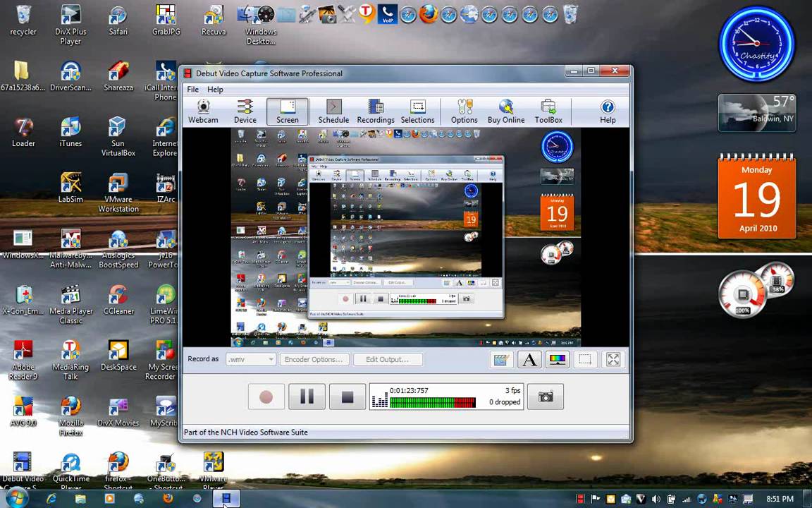Open the MediaRing Talk desktop shortcut
Image resolution: width=812 pixels, height=508 pixels.
tap(70, 361)
